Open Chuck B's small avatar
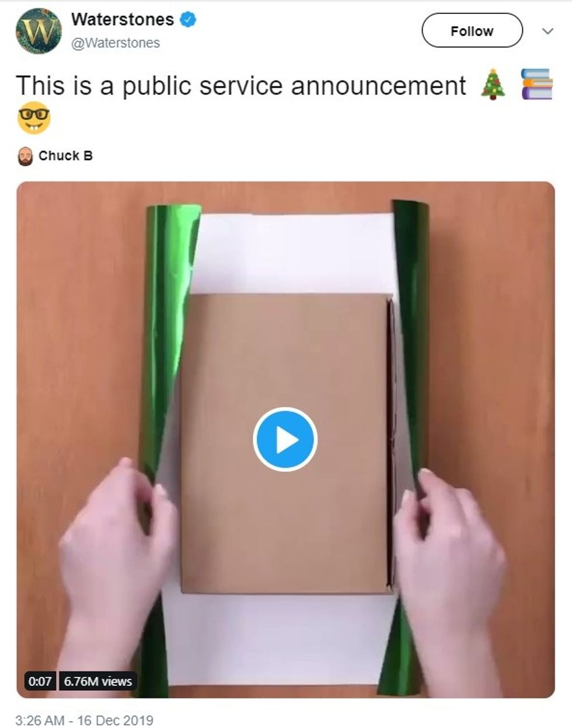Screen dimensions: 572x728 pyautogui.click(x=25, y=156)
